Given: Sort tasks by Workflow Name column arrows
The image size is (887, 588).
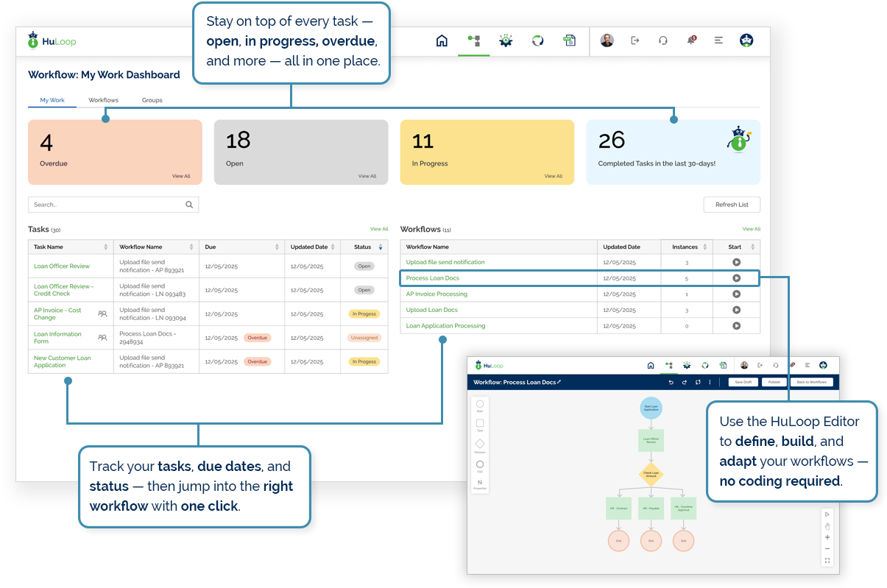Looking at the screenshot, I should [x=191, y=247].
